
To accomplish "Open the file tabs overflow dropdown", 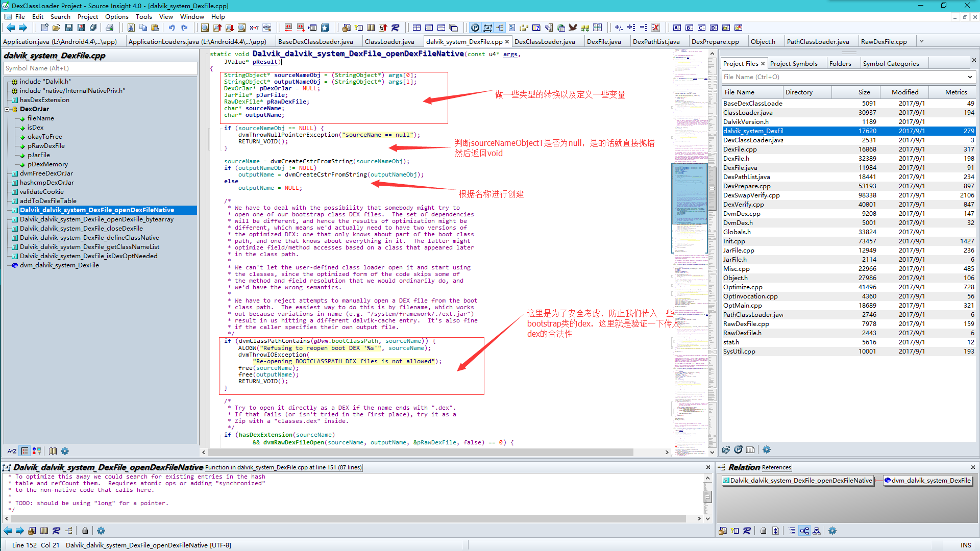I will (921, 41).
